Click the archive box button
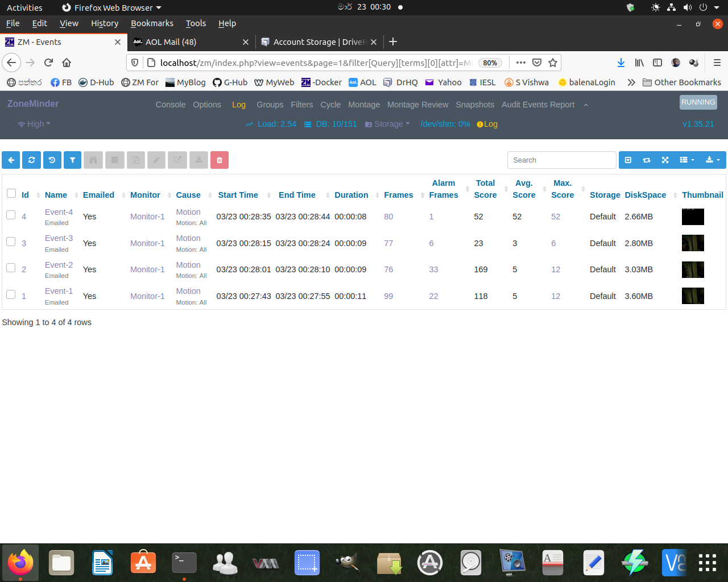This screenshot has width=728, height=582. 114,160
